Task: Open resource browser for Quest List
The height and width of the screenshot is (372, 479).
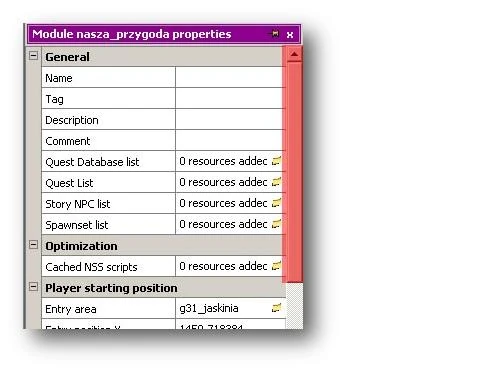Action: [276, 182]
